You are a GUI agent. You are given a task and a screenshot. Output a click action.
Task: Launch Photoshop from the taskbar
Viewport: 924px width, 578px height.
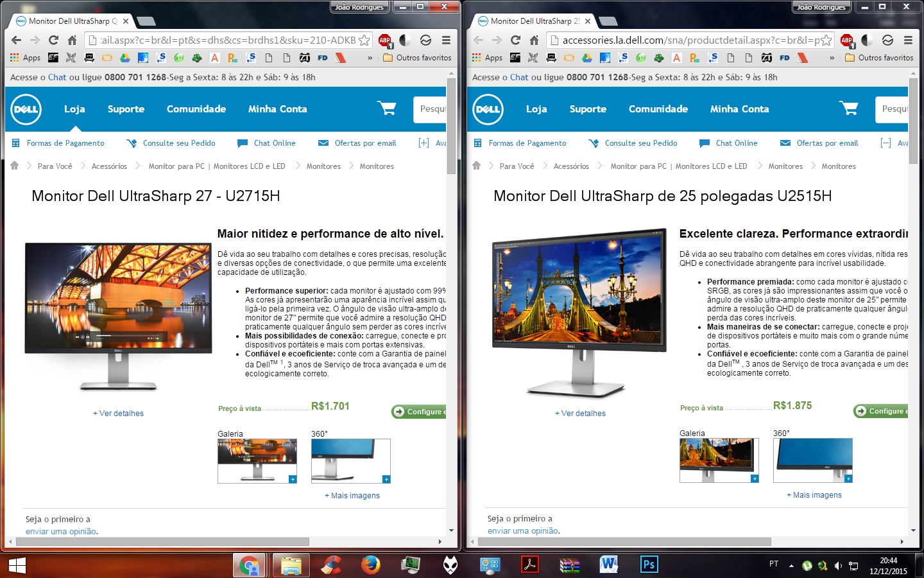tap(649, 565)
